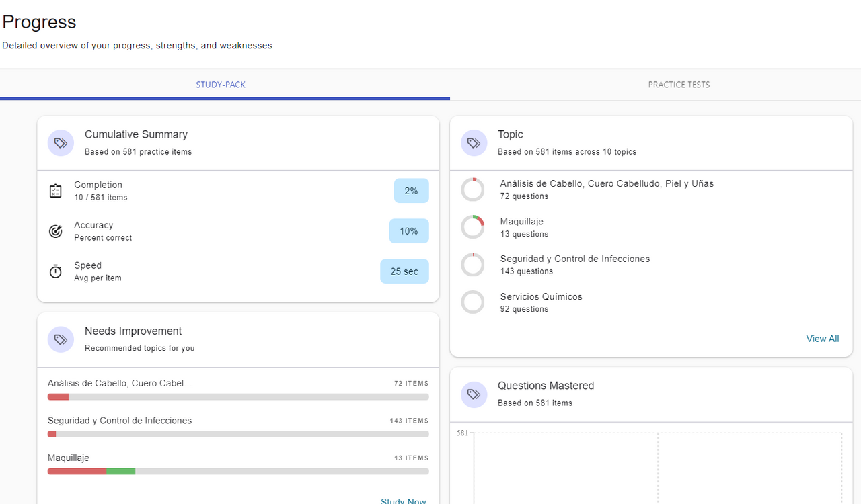
Task: Click the Servicios Químicos progress ring
Action: pyautogui.click(x=472, y=302)
